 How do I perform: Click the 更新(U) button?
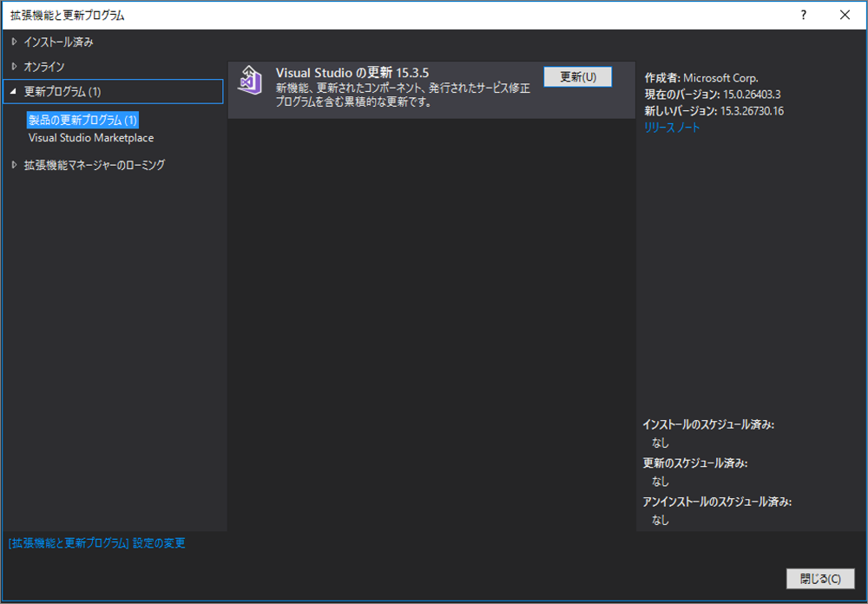pos(578,77)
